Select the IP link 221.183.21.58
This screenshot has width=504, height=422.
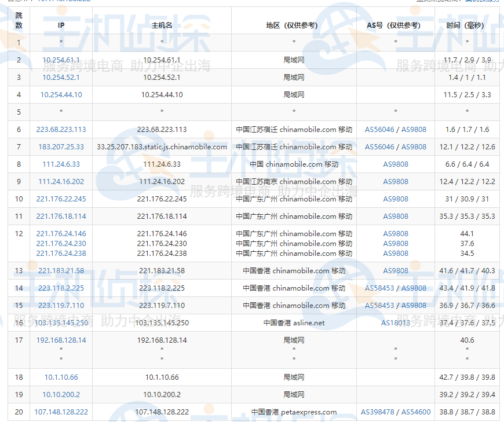(61, 270)
